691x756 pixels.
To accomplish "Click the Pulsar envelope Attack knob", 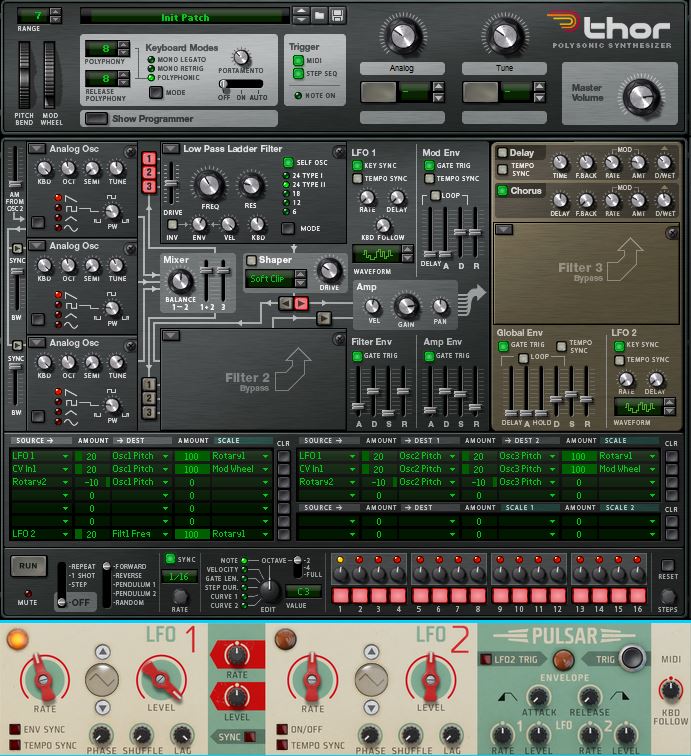I will 538,697.
